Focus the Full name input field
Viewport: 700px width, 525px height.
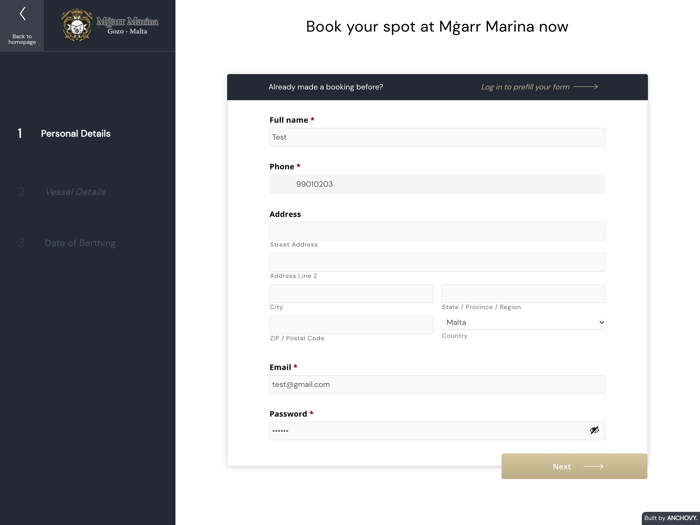pos(437,137)
